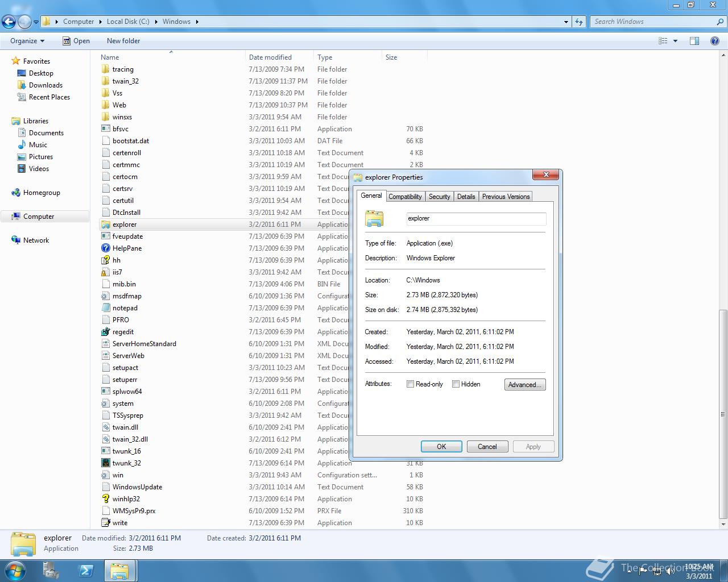Click the OK button in Properties dialog

point(441,447)
